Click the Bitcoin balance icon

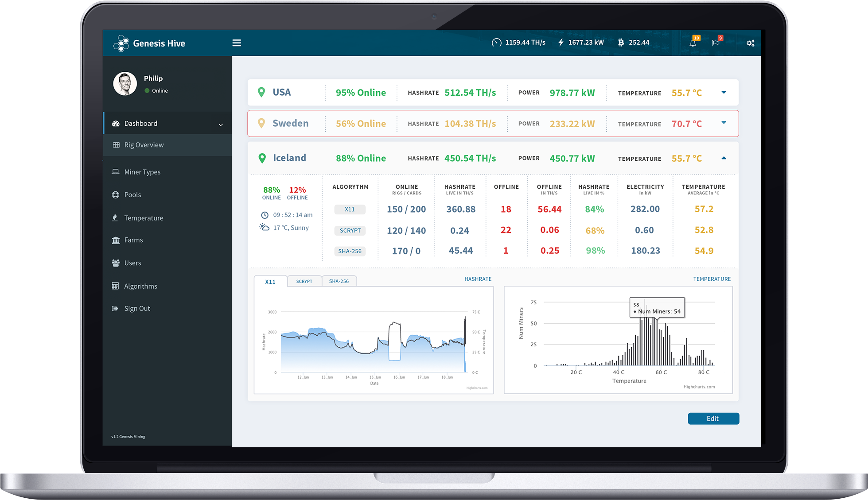pos(621,43)
